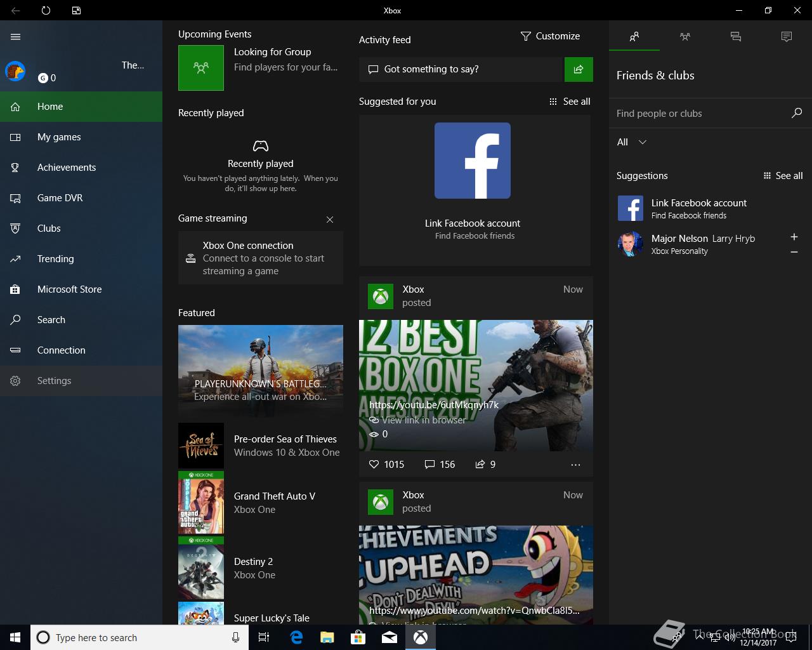This screenshot has height=650, width=812.
Task: Add Major Nelson as a friend
Action: click(794, 237)
